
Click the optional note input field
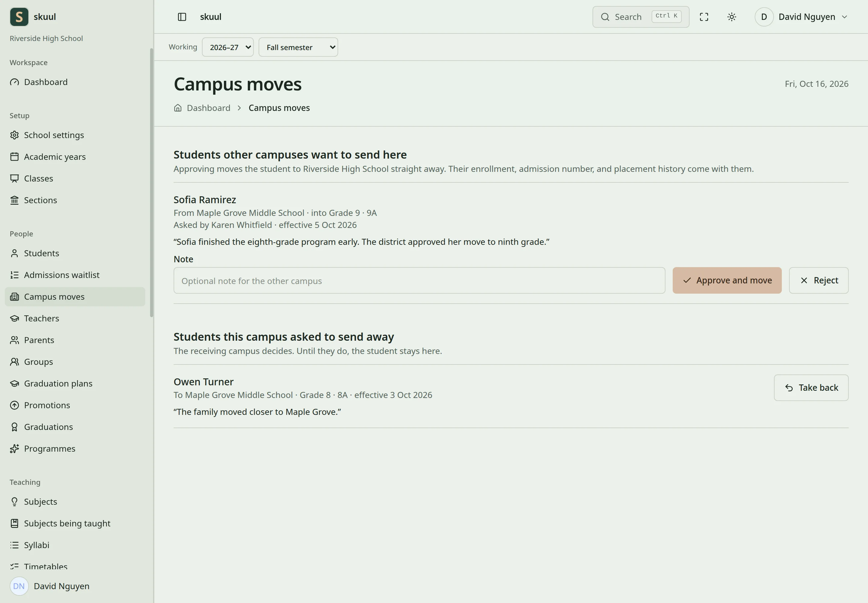(x=419, y=281)
